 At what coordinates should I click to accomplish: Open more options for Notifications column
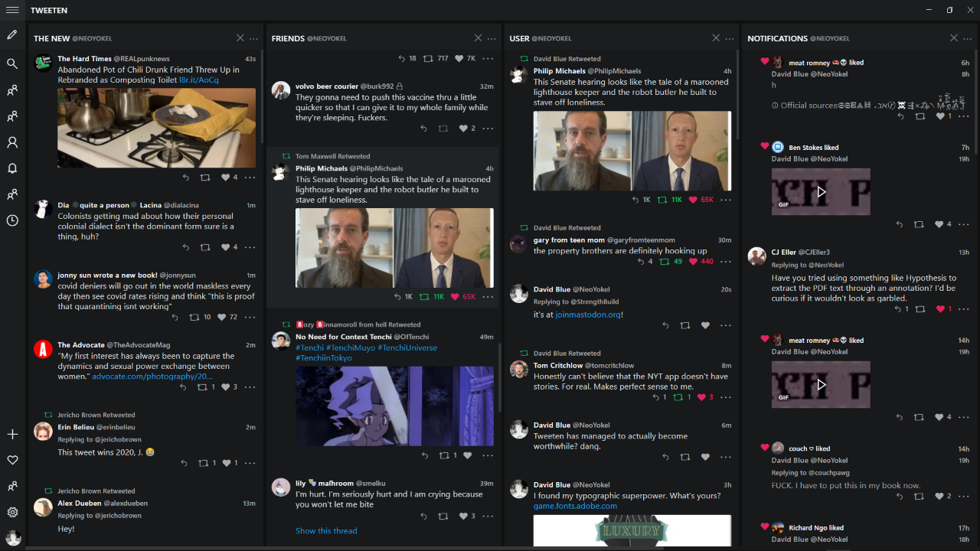coord(968,38)
